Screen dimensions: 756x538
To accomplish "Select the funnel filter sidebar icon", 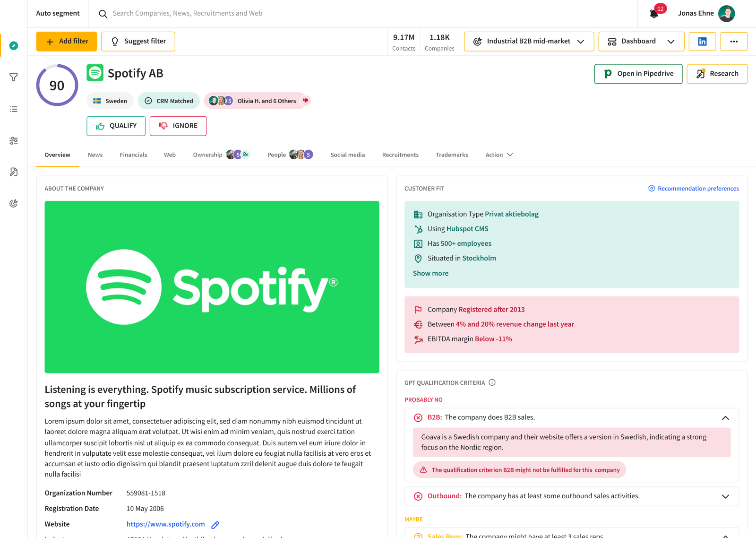I will coord(14,77).
